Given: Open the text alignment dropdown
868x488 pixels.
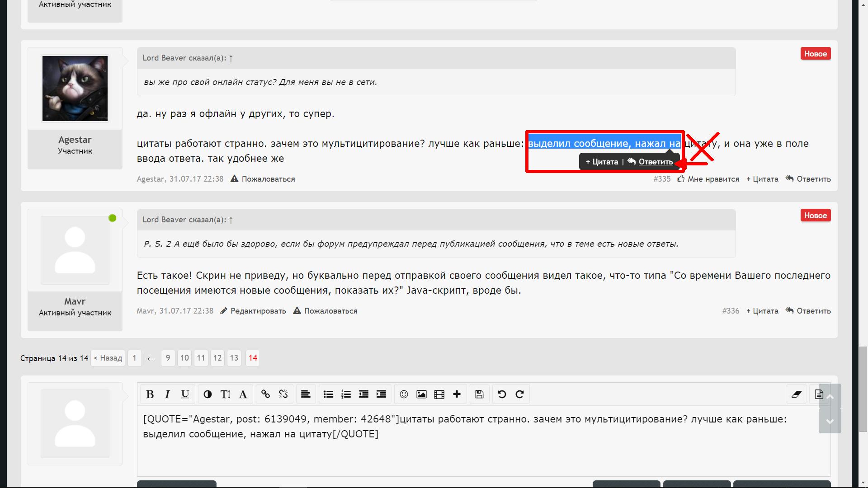Looking at the screenshot, I should point(306,394).
